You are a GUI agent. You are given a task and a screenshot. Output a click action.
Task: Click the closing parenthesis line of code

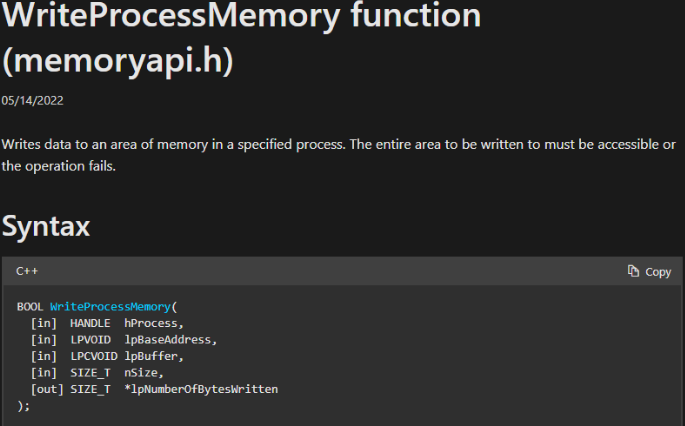(x=24, y=405)
